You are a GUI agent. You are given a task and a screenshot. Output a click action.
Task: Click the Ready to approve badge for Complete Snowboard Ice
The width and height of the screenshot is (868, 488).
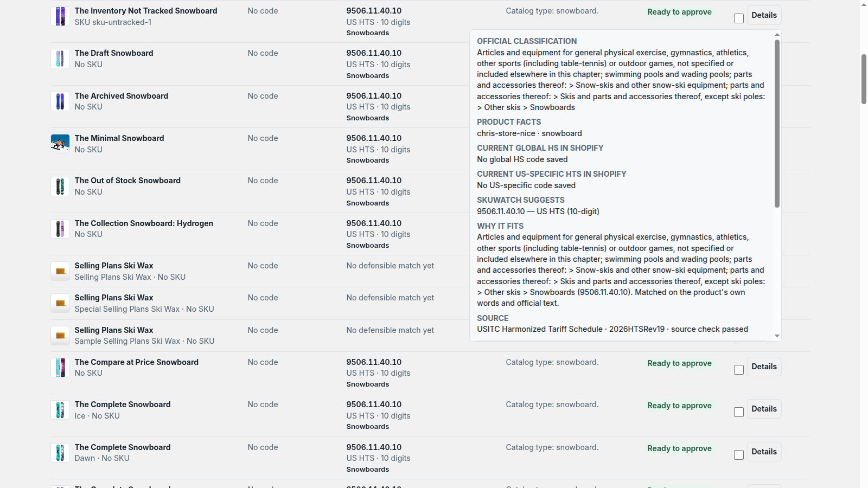679,406
